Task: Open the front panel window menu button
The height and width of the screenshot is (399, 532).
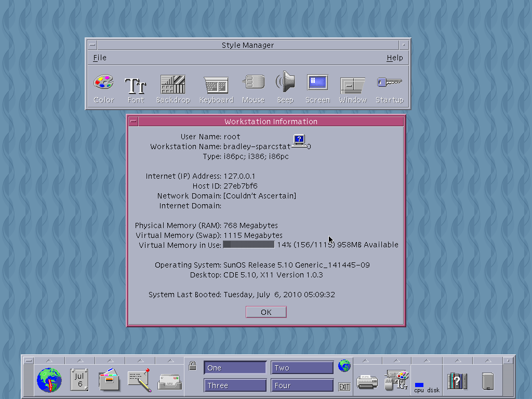Action: pyautogui.click(x=29, y=361)
